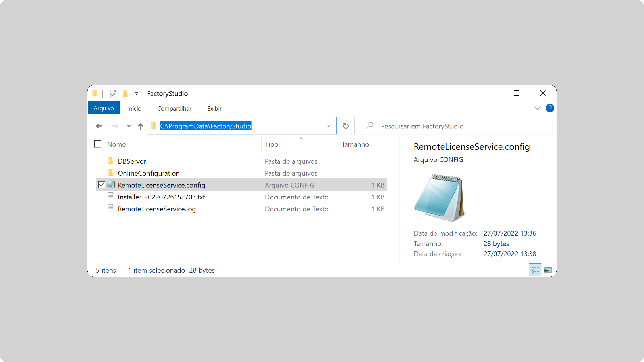
Task: Maximize the FactoryStudio window
Action: 517,93
